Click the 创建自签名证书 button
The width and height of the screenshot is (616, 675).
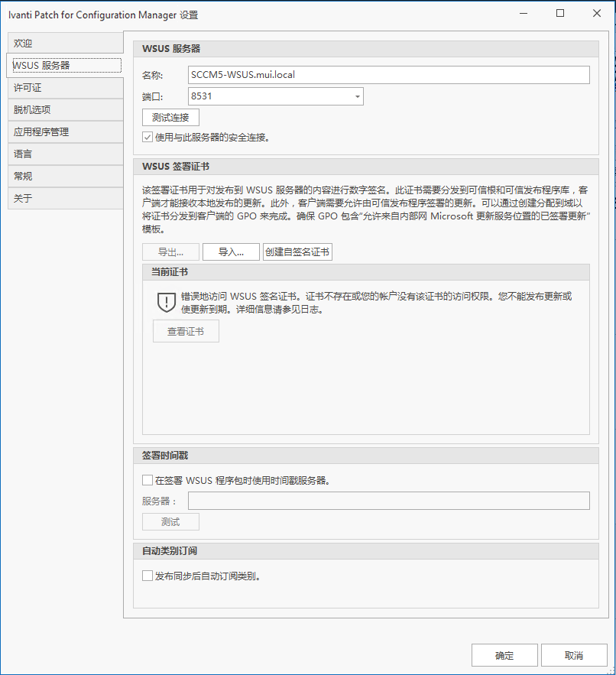pyautogui.click(x=297, y=252)
